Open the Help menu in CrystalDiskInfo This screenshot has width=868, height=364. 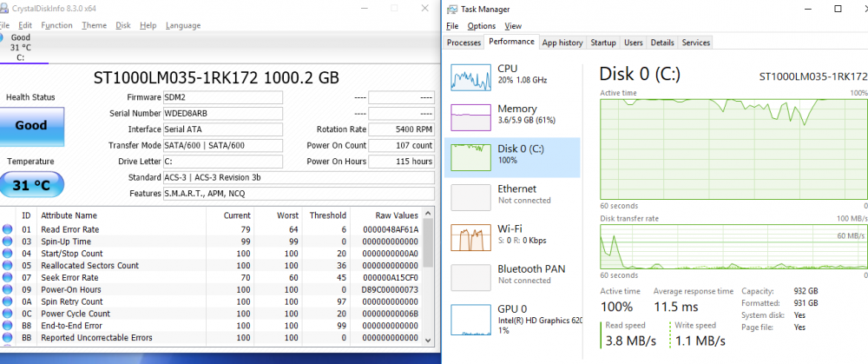click(x=148, y=25)
